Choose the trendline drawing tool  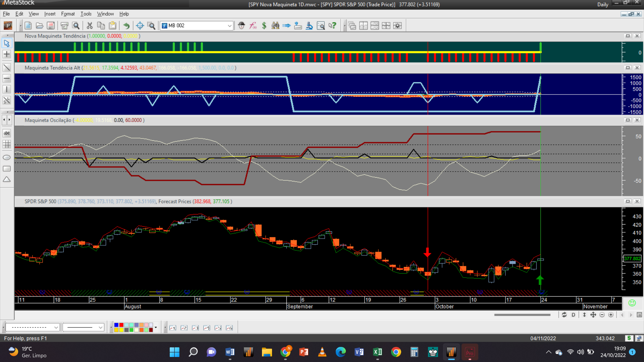pyautogui.click(x=7, y=67)
